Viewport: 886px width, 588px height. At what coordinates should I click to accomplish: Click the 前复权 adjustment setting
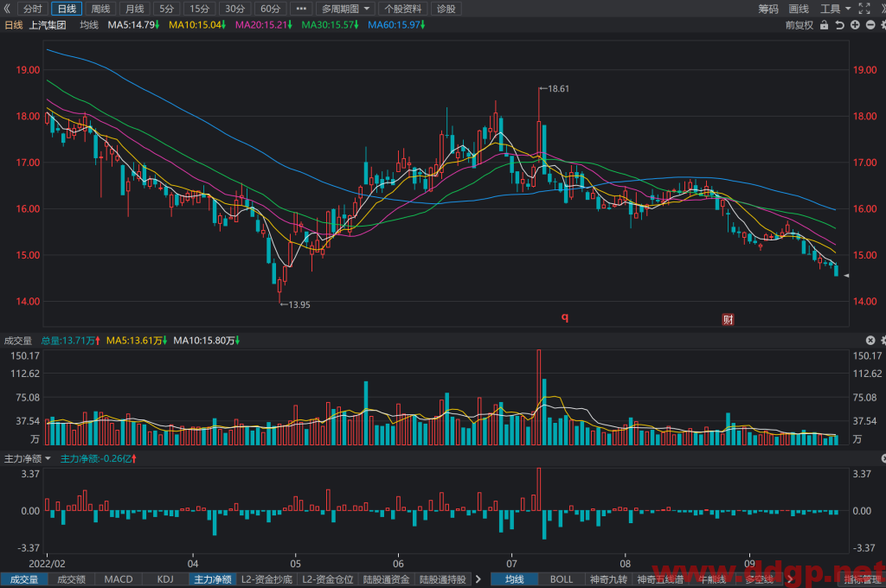[x=799, y=25]
